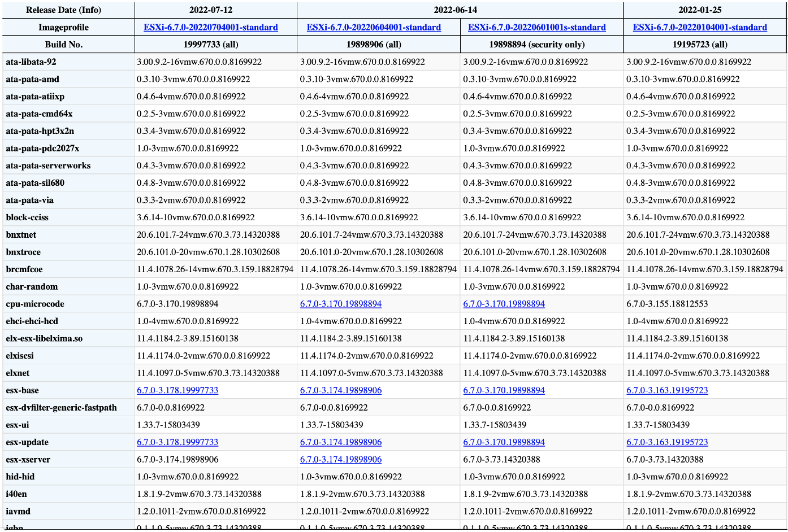This screenshot has width=788, height=532.
Task: Select the ata-pata-pdc2027x row label
Action: coord(42,149)
